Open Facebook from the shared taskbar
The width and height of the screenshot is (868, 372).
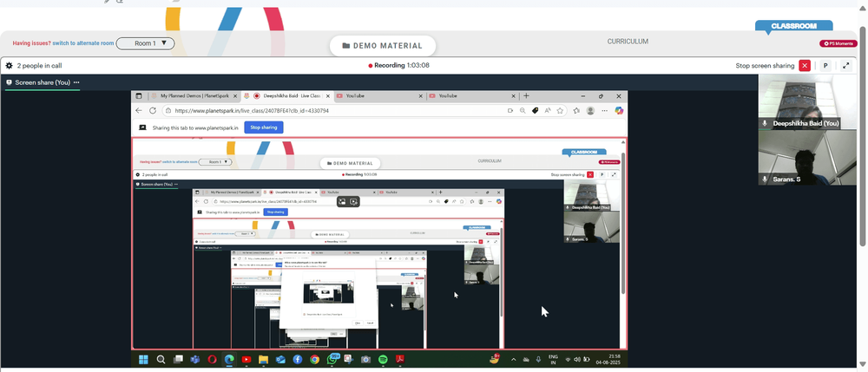pos(297,359)
